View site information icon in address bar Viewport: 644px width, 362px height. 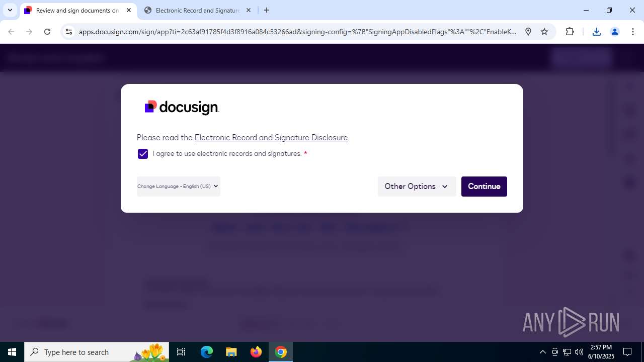pyautogui.click(x=69, y=32)
